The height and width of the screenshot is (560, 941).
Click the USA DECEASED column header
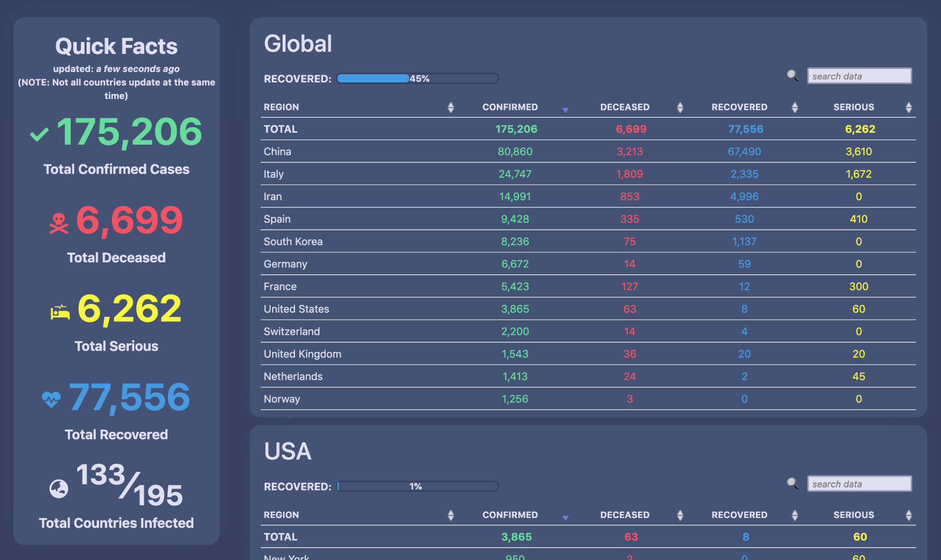(624, 515)
